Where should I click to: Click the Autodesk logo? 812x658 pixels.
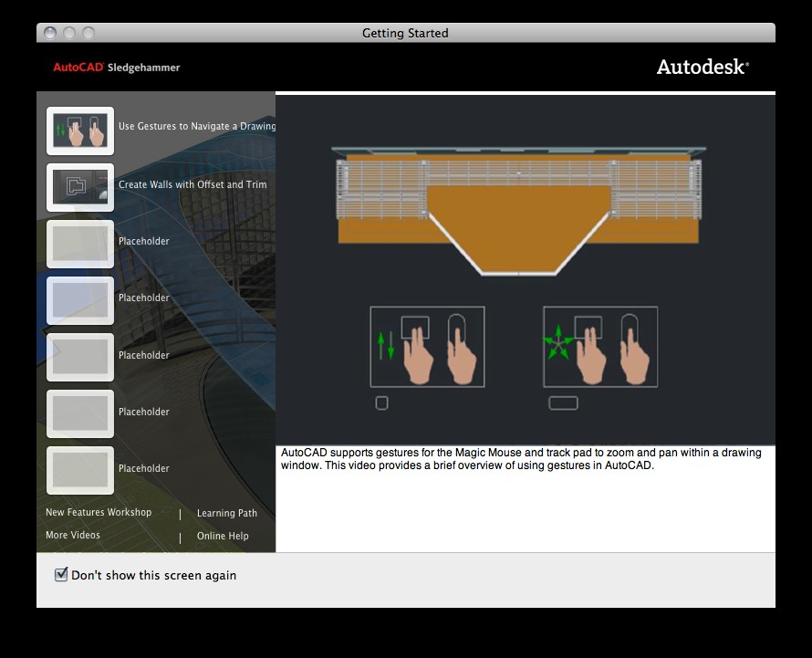click(703, 68)
